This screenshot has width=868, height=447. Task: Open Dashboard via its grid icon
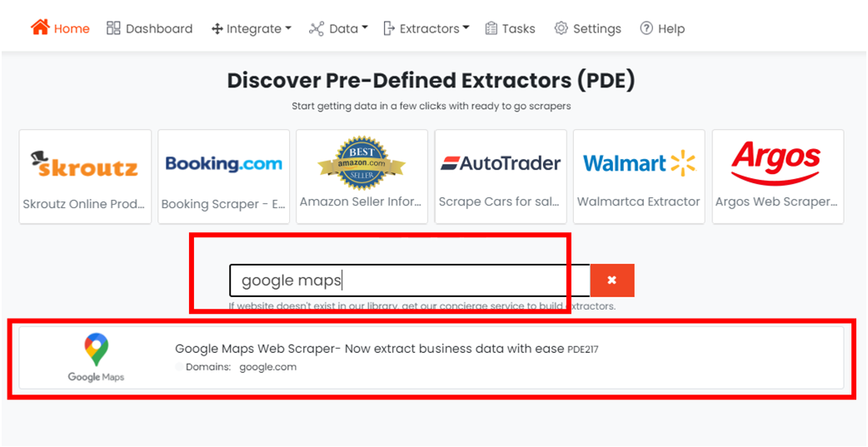click(113, 28)
